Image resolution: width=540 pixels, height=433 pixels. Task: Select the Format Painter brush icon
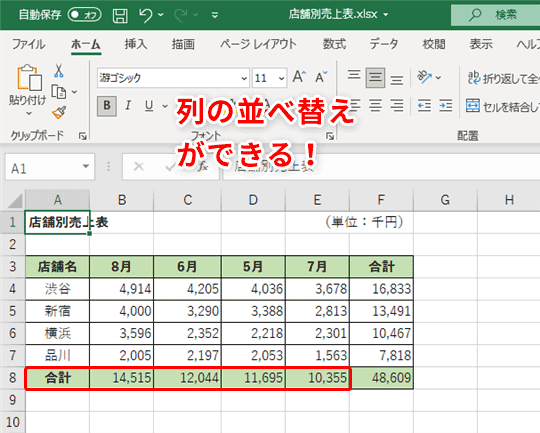[x=59, y=113]
